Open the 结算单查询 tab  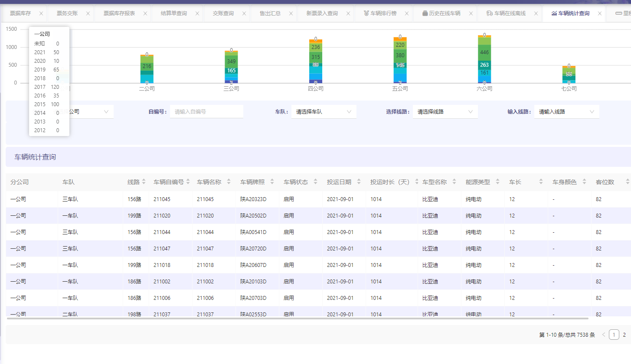(x=174, y=13)
